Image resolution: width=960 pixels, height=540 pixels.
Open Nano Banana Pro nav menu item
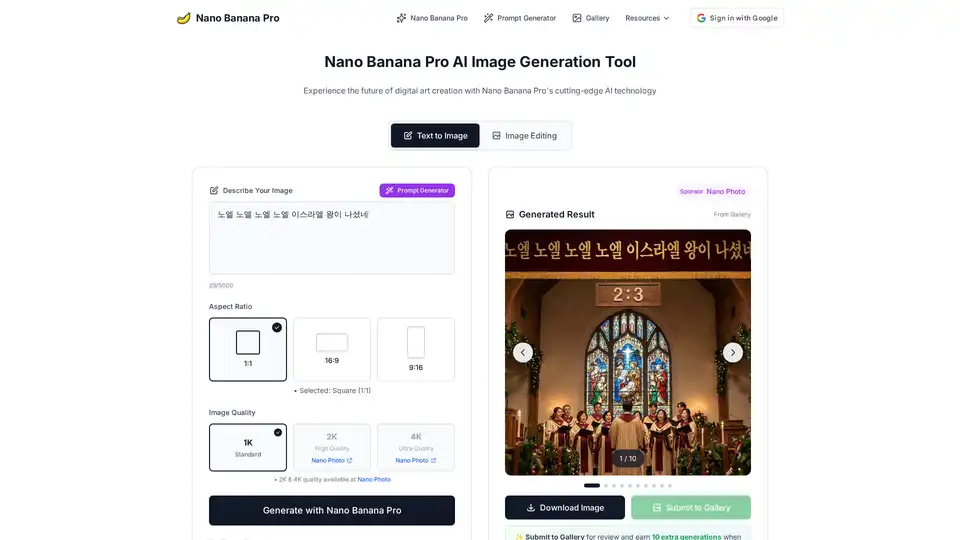pos(432,18)
